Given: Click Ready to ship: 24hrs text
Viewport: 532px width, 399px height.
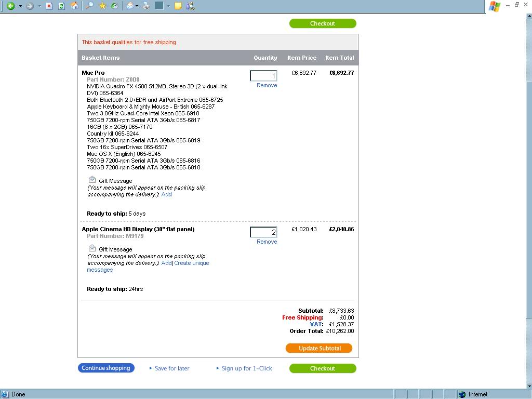Looking at the screenshot, I should [x=115, y=289].
